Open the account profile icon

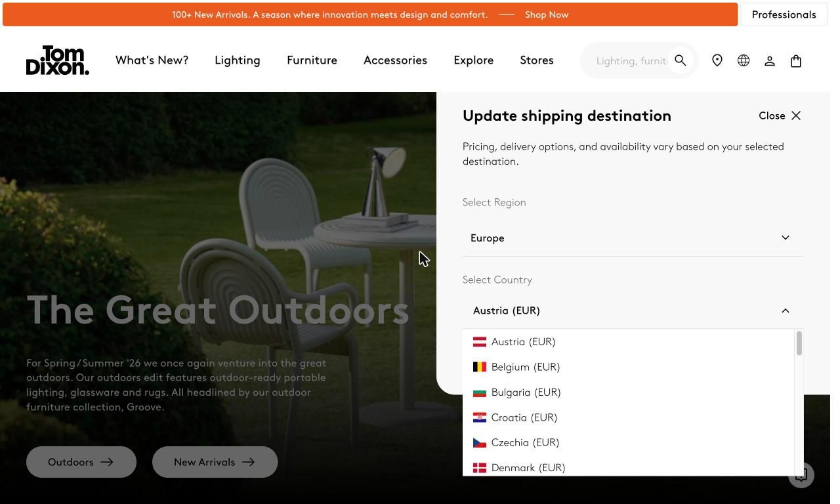[x=770, y=60]
